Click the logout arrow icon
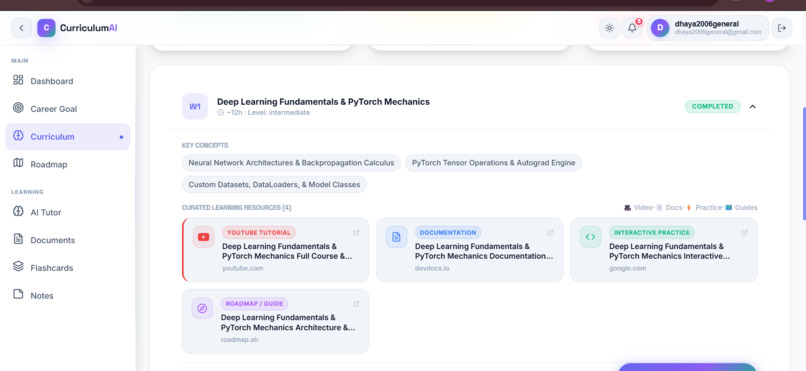 coord(782,28)
